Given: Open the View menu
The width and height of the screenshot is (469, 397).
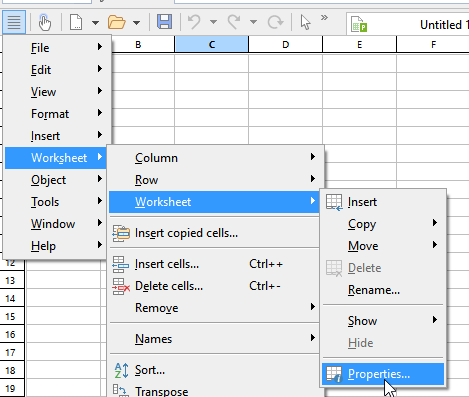Looking at the screenshot, I should point(57,92).
